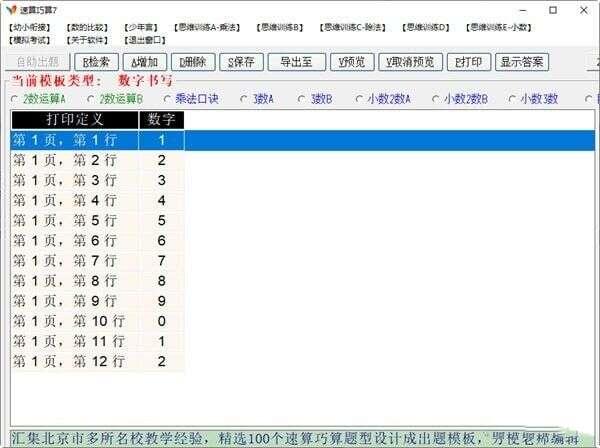Open the 关于软件 menu
The image size is (600, 448).
tap(87, 40)
